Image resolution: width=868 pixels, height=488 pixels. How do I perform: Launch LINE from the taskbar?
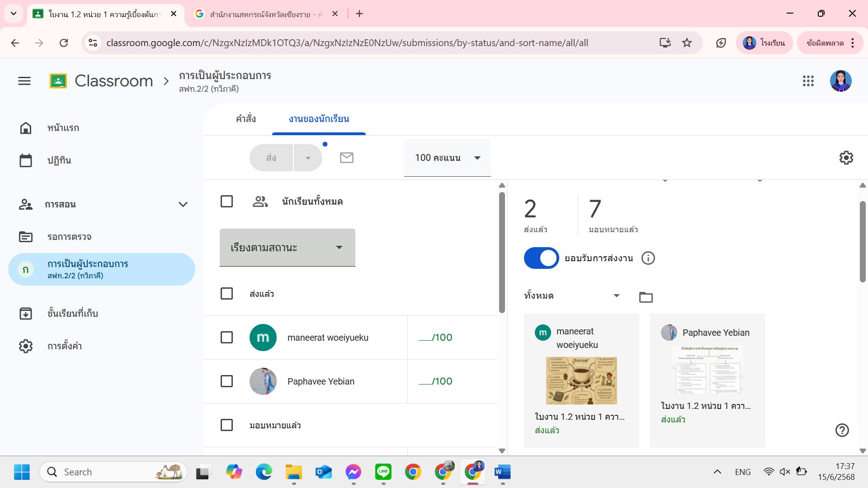point(383,472)
